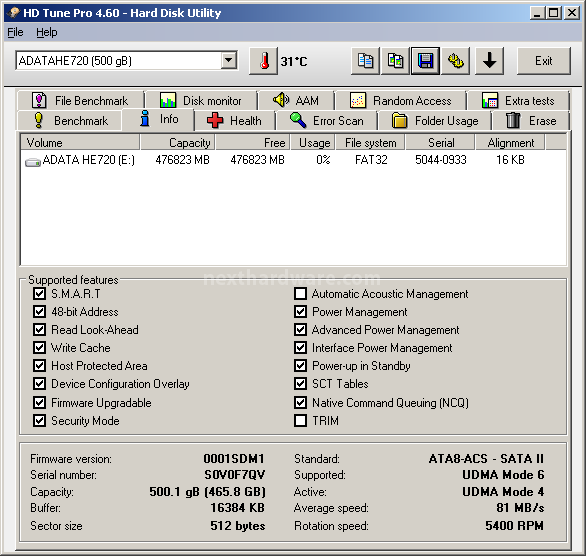Toggle the Firmware Upgradable checkbox
Image resolution: width=586 pixels, height=556 pixels.
click(x=39, y=402)
